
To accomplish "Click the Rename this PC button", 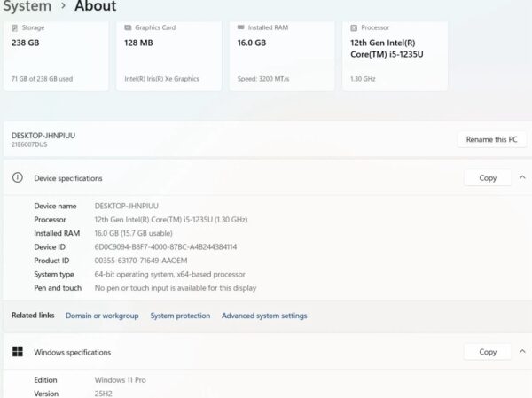I will coord(492,139).
